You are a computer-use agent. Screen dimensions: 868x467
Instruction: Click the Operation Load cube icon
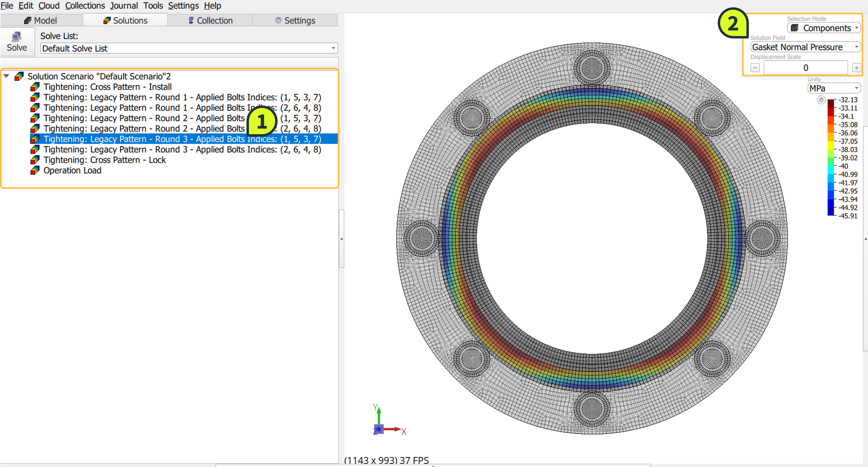35,171
